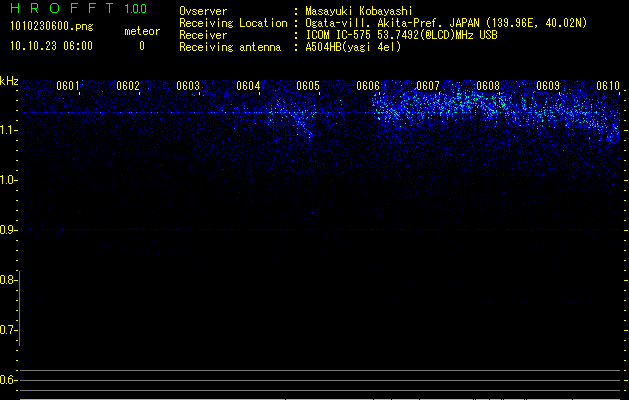Click the ICOM IC-575 53.7492 MHz receiver text

click(x=401, y=35)
